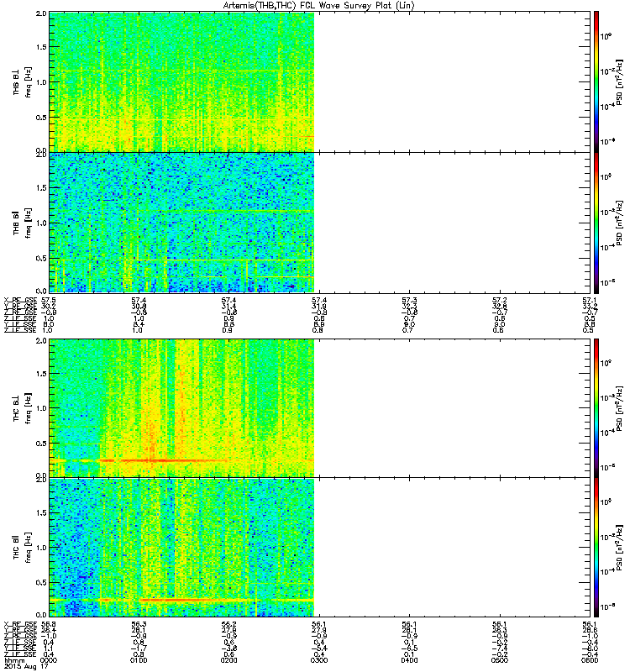The height and width of the screenshot is (672, 630).
Task: Click the "X_RE_GSE" row label below THC panels
Action: point(20,624)
